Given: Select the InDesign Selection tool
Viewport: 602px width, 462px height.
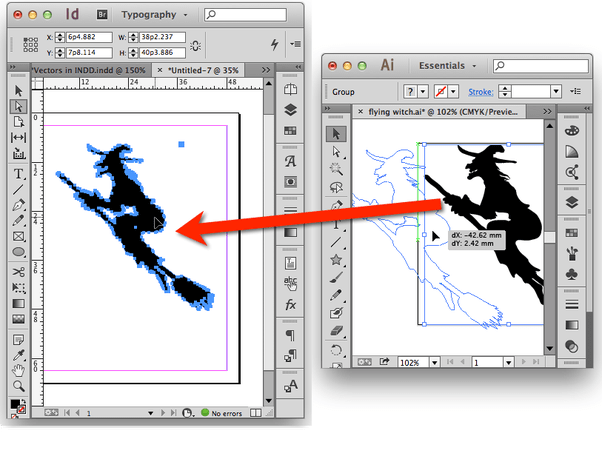Looking at the screenshot, I should [x=18, y=91].
